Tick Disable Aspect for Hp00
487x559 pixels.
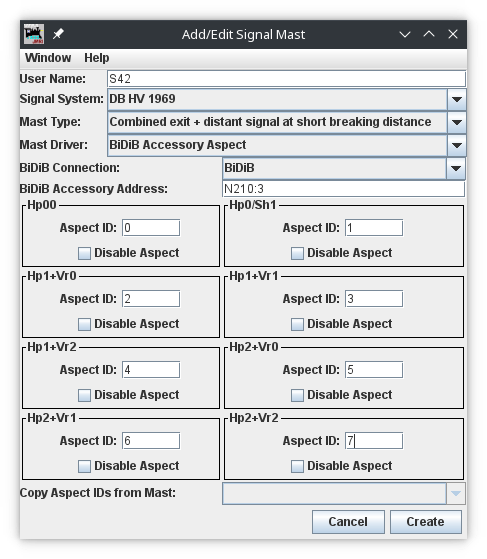pyautogui.click(x=84, y=253)
